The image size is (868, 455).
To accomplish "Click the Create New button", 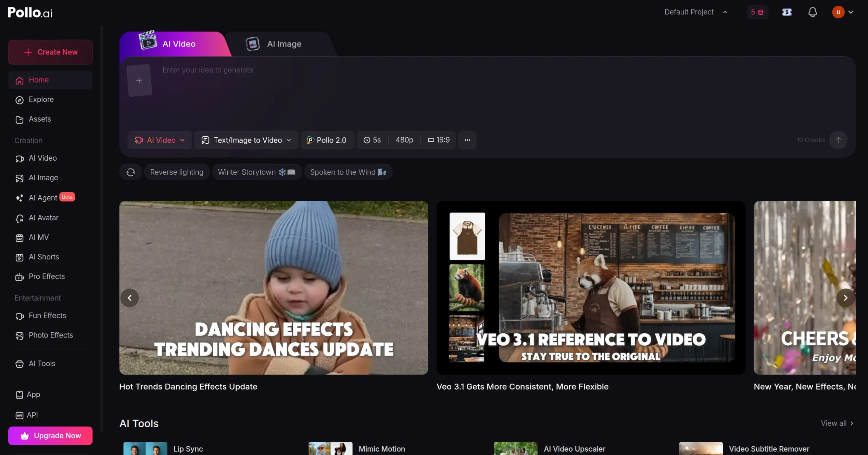I will [50, 52].
